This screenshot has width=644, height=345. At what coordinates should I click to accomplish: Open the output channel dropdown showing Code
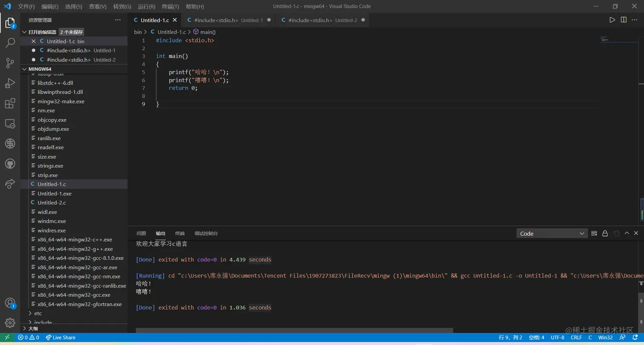(552, 233)
